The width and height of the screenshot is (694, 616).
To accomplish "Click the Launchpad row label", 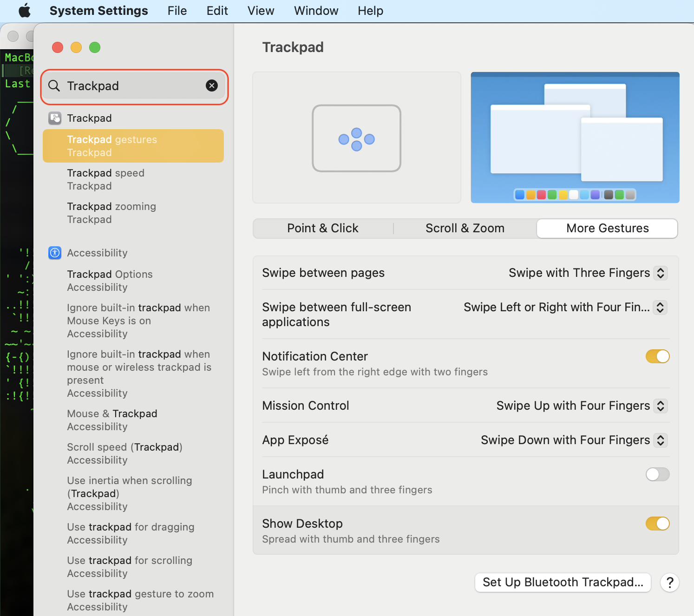I will coord(293,474).
